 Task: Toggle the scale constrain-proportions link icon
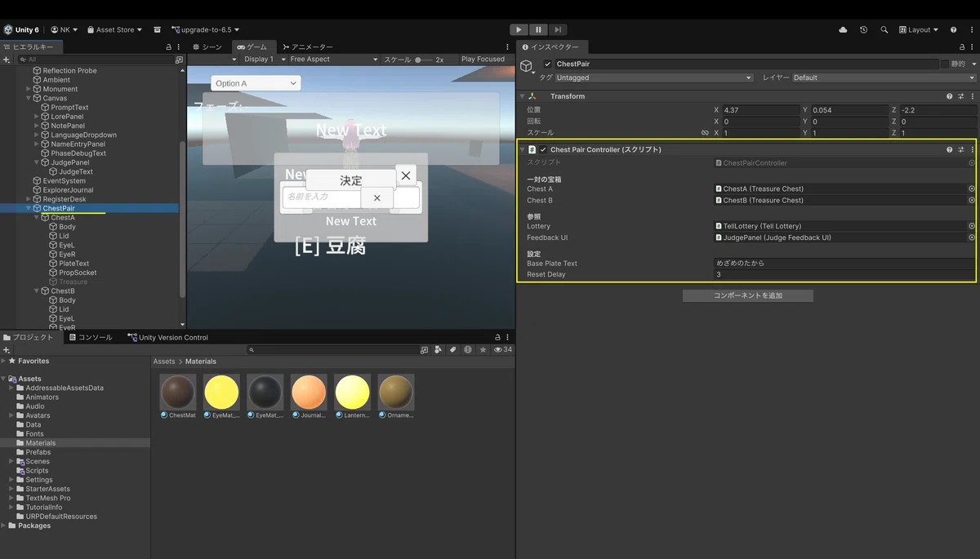click(705, 132)
